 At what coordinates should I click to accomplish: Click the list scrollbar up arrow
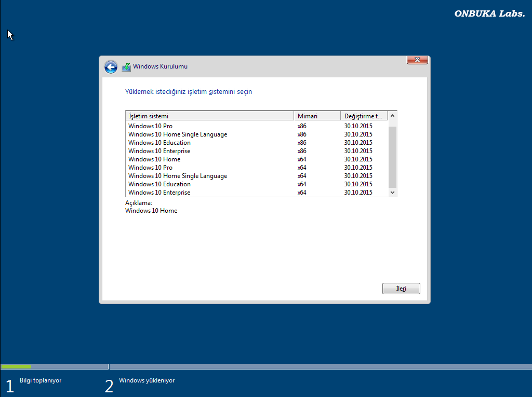coord(393,116)
